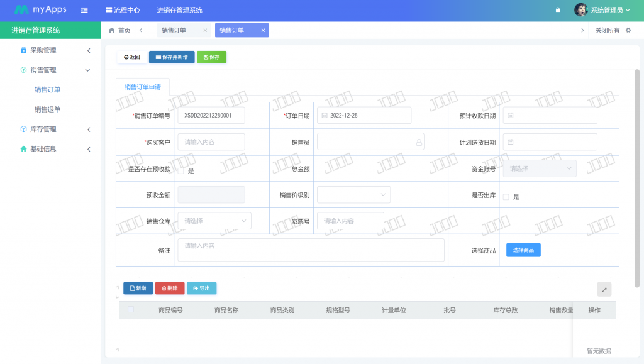Click the 购买客户 input field
The image size is (644, 364).
click(x=211, y=142)
